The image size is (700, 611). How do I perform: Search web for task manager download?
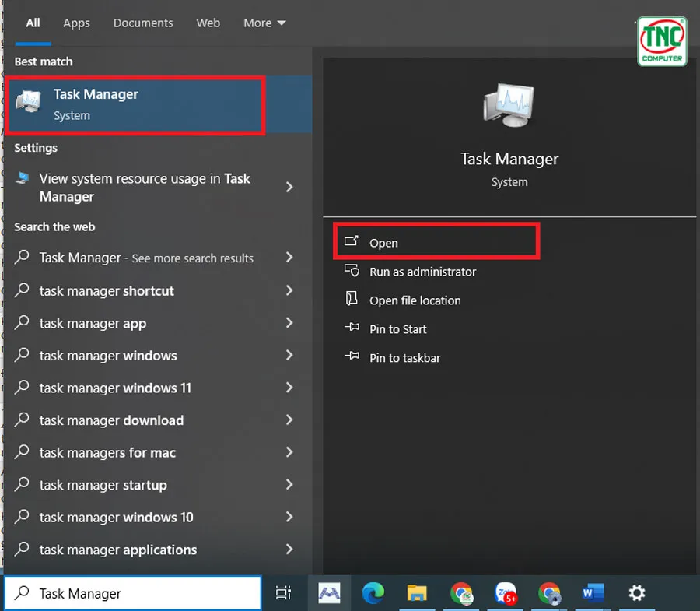pos(157,420)
